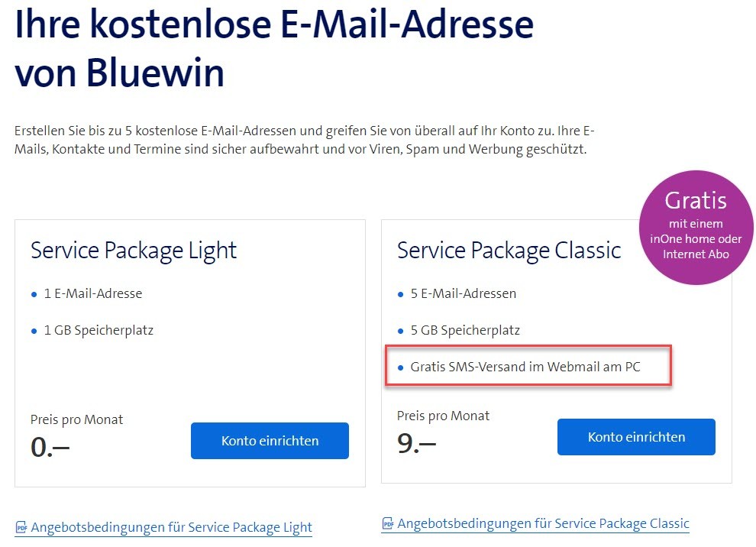The height and width of the screenshot is (547, 756).
Task: Click the PDF icon for Service Package Classic
Action: pyautogui.click(x=388, y=524)
